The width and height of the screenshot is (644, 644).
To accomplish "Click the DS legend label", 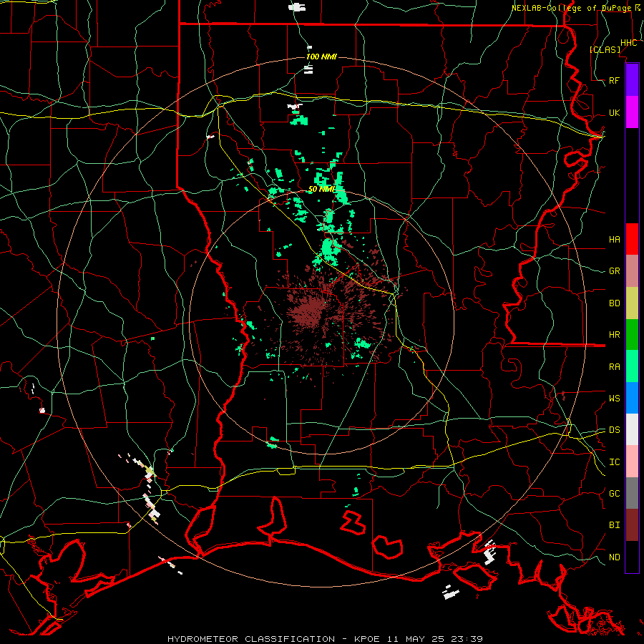I will point(615,430).
